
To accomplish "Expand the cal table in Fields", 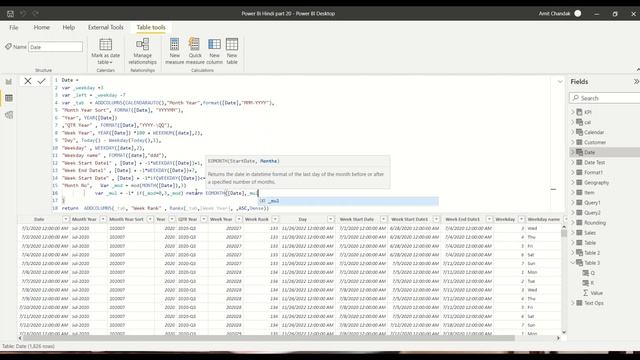I will pos(573,122).
